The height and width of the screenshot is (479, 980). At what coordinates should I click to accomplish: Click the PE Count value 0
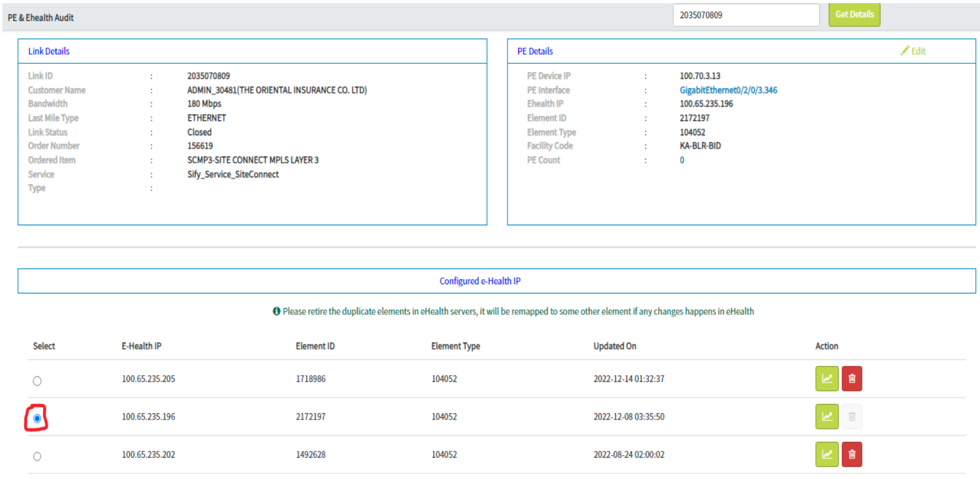coord(682,160)
